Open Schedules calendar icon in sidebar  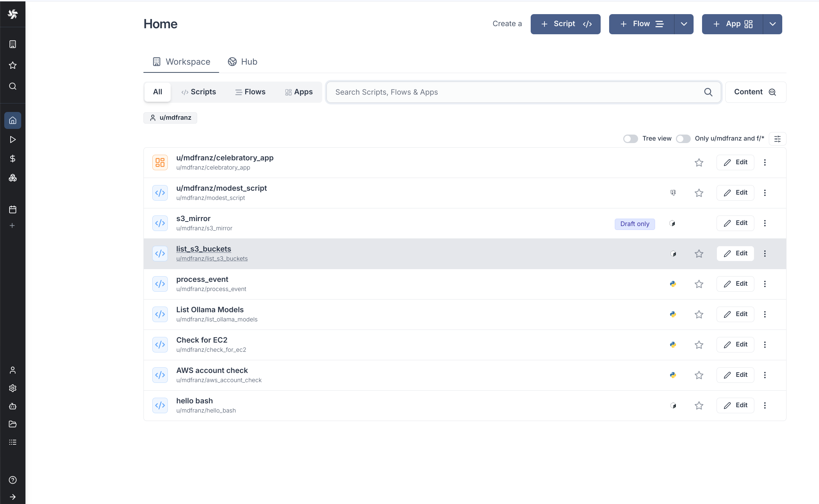13,209
